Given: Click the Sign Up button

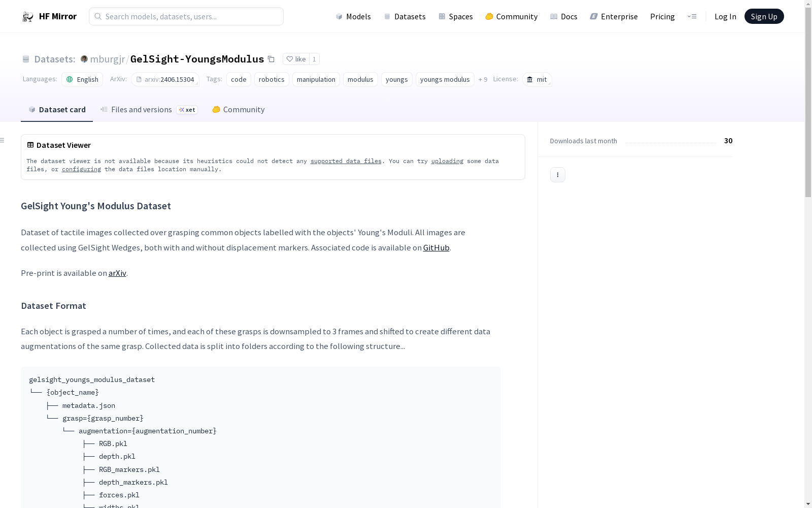Looking at the screenshot, I should 764,16.
